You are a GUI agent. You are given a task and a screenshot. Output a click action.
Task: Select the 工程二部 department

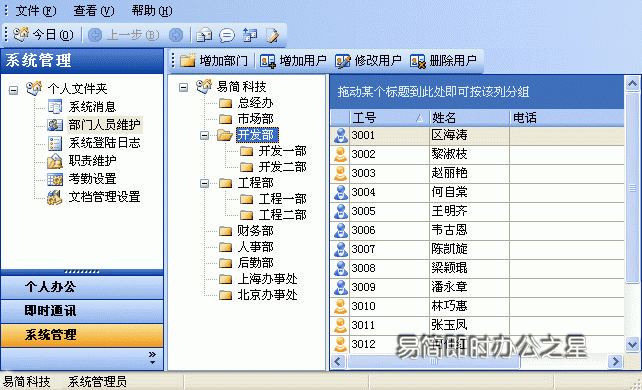283,215
